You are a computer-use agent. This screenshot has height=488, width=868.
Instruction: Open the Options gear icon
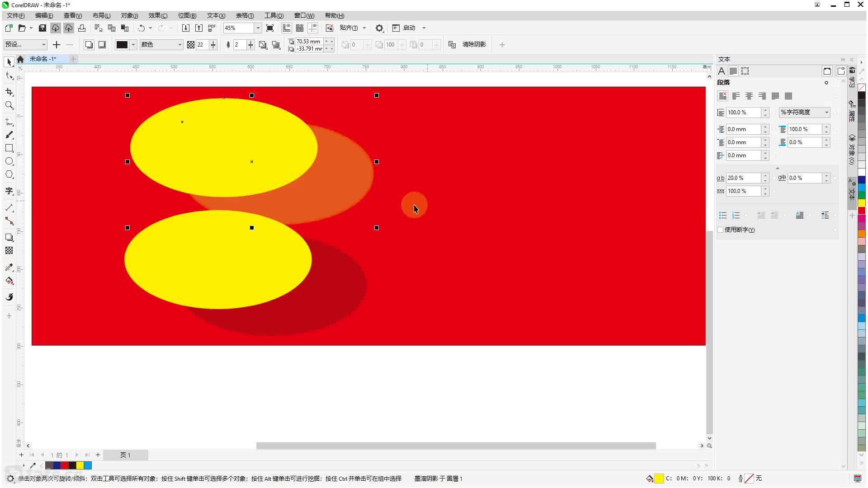pos(379,28)
